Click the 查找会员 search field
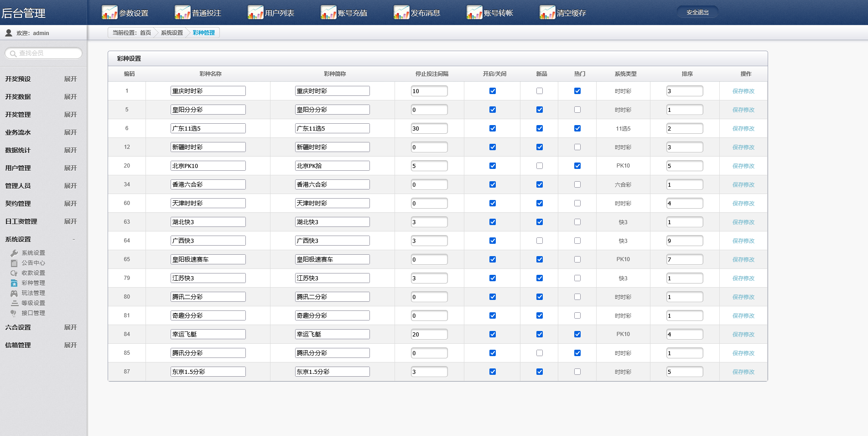Screen dimensions: 868x436 click(x=44, y=53)
